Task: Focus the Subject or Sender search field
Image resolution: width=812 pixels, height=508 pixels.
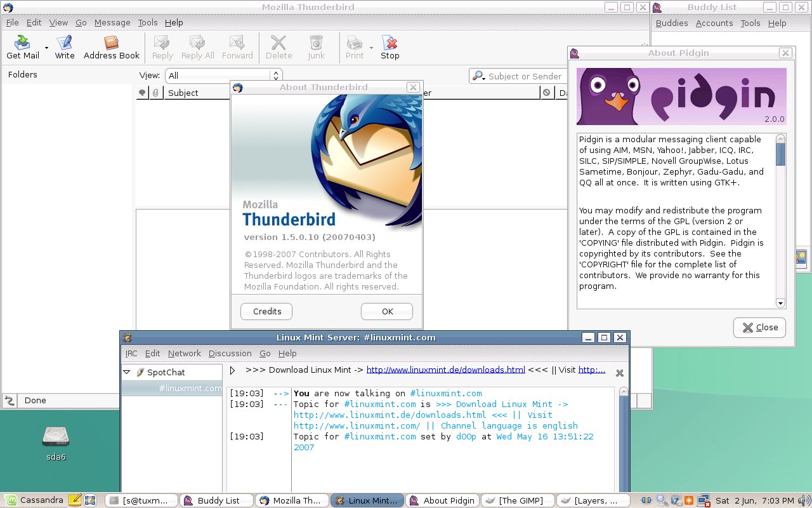Action: click(525, 76)
